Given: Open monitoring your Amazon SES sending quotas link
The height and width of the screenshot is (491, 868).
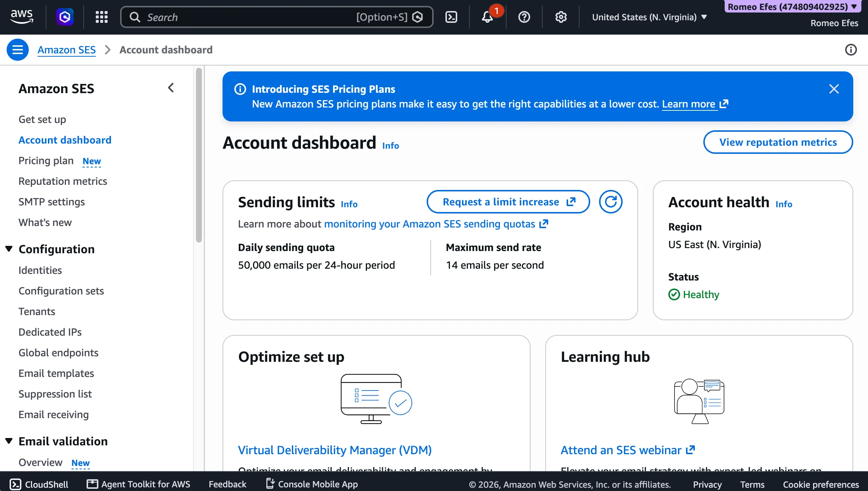Looking at the screenshot, I should 436,224.
